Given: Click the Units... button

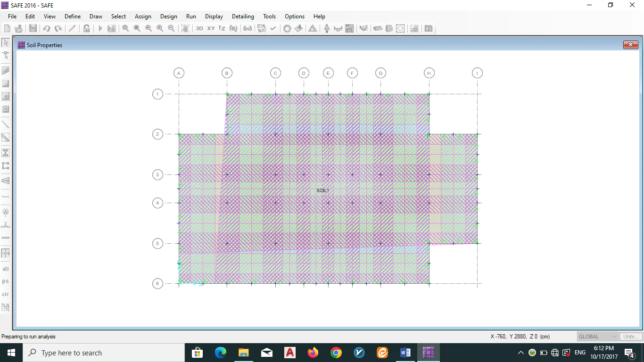Looking at the screenshot, I should pos(630,337).
